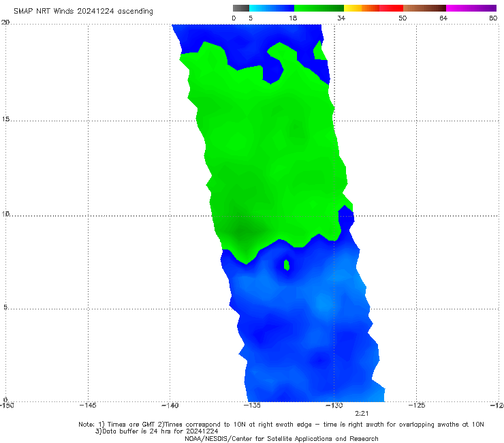Click the '64' label under the color bar

tap(443, 18)
